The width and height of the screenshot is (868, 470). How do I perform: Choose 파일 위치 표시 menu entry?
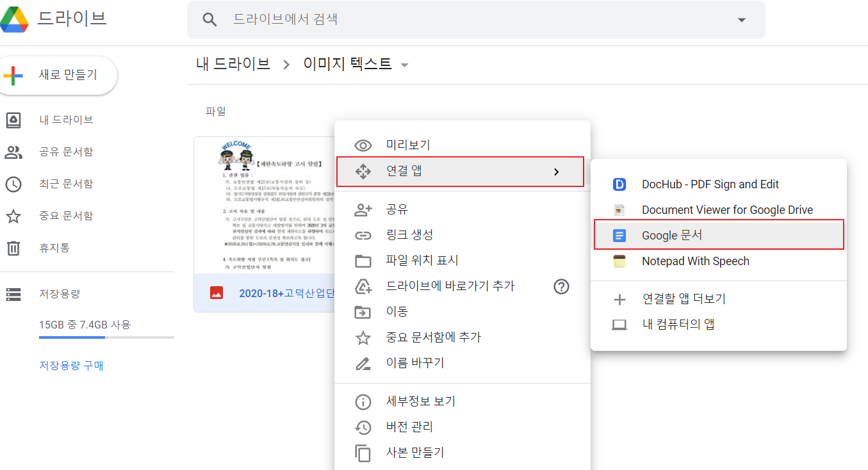tap(463, 261)
